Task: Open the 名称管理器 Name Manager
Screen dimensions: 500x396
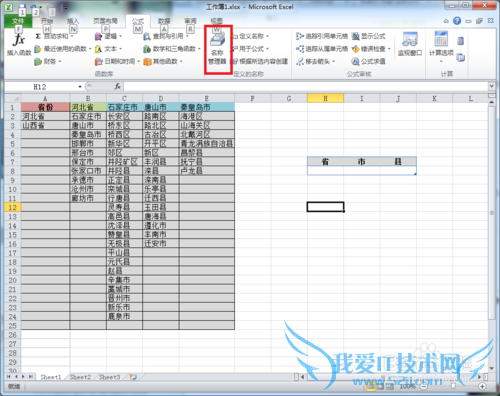Action: [x=218, y=49]
